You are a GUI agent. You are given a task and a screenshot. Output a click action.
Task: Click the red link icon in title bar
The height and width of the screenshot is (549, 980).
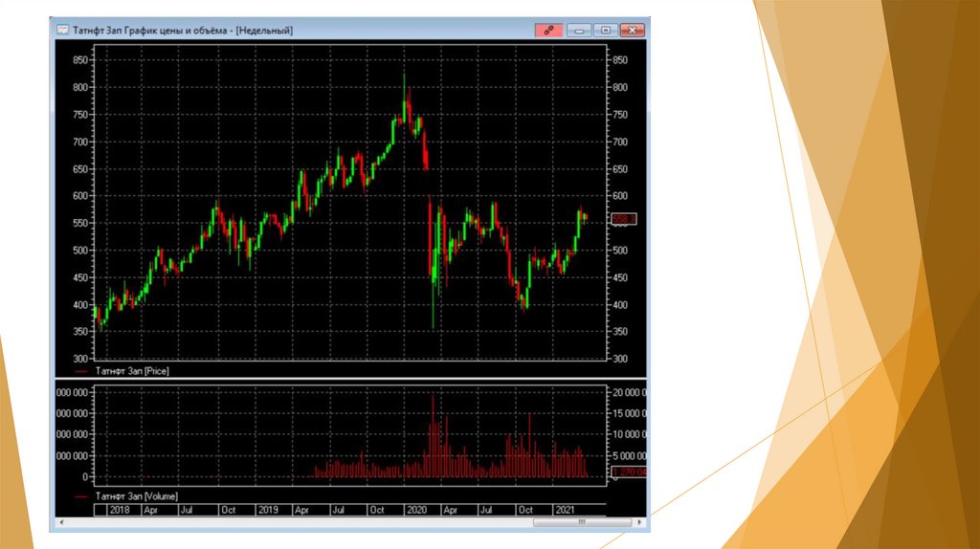(x=549, y=31)
